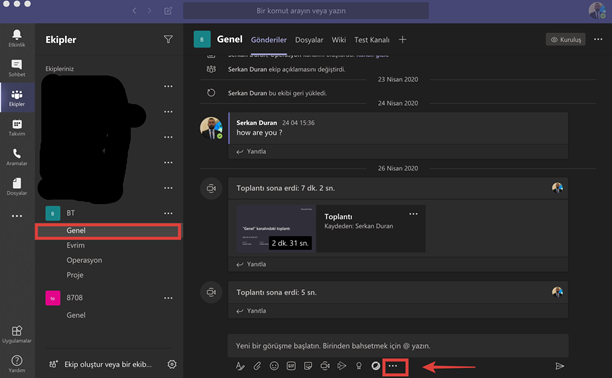Open Uygulamalar apps store

(17, 335)
